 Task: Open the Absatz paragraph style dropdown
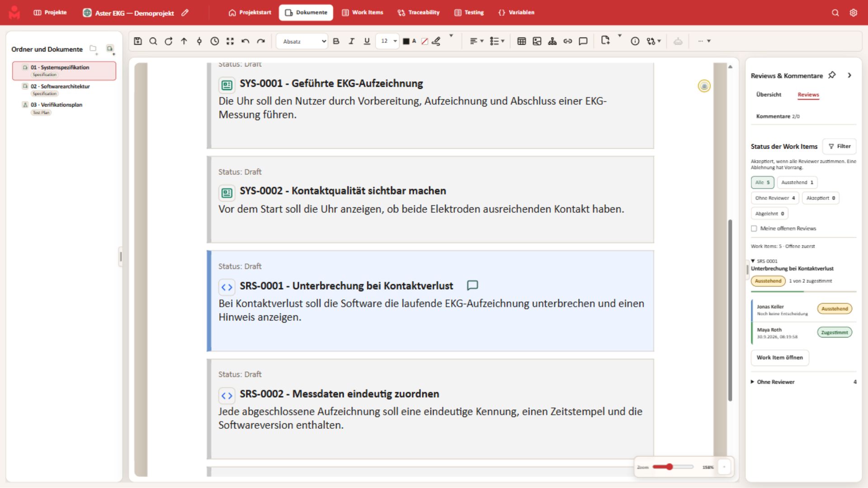coord(302,41)
